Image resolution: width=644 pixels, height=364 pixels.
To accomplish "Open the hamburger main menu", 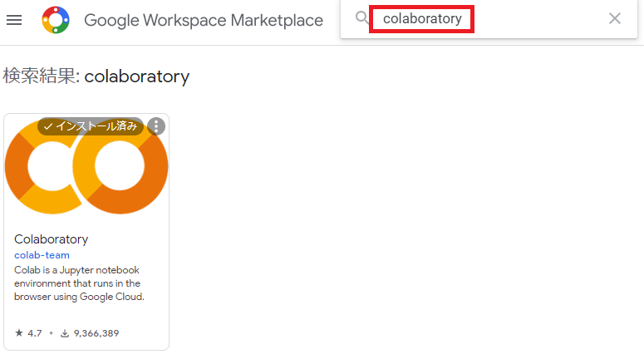I will click(x=14, y=20).
